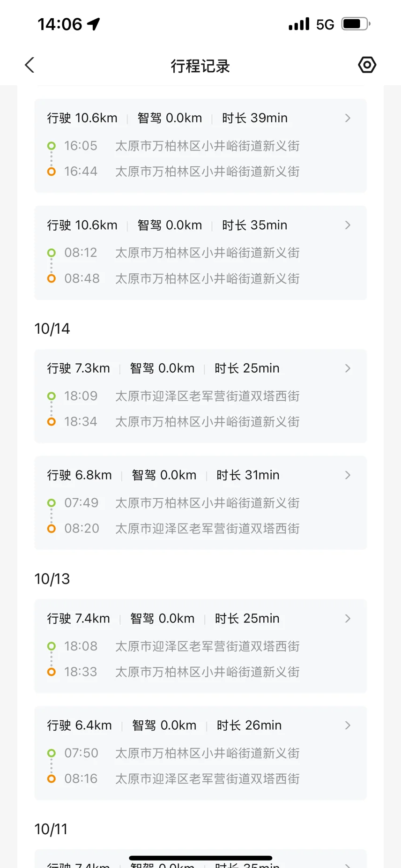Viewport: 401px width, 868px height.
Task: Tap green start marker at 18:09
Action: (x=52, y=396)
